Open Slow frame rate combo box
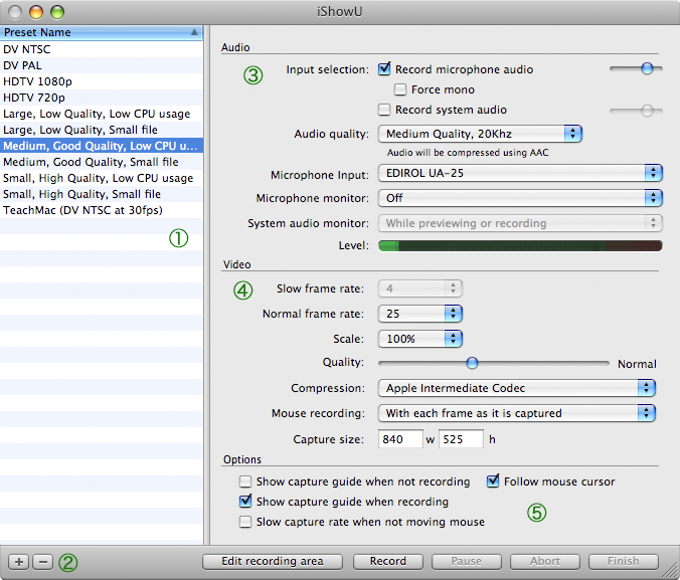680x580 pixels. [420, 288]
